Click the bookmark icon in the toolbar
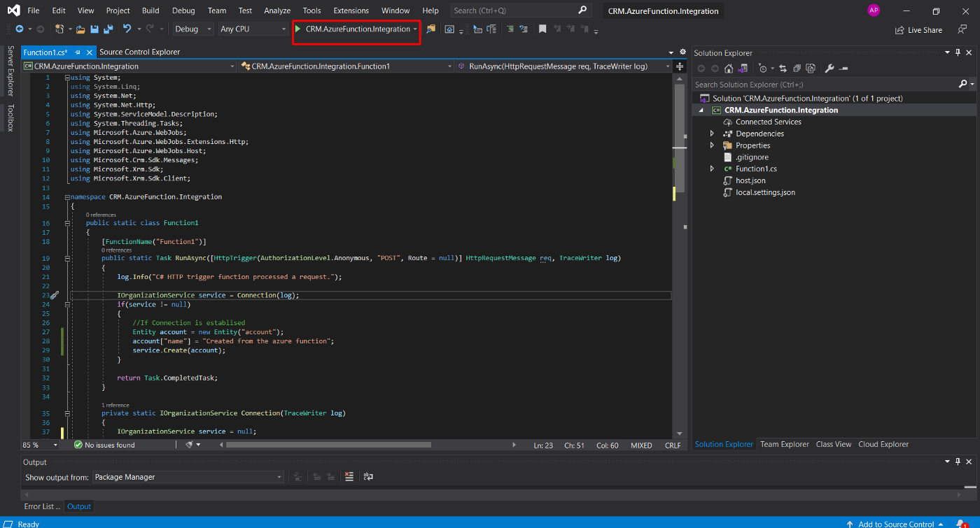The image size is (980, 528). (x=542, y=29)
